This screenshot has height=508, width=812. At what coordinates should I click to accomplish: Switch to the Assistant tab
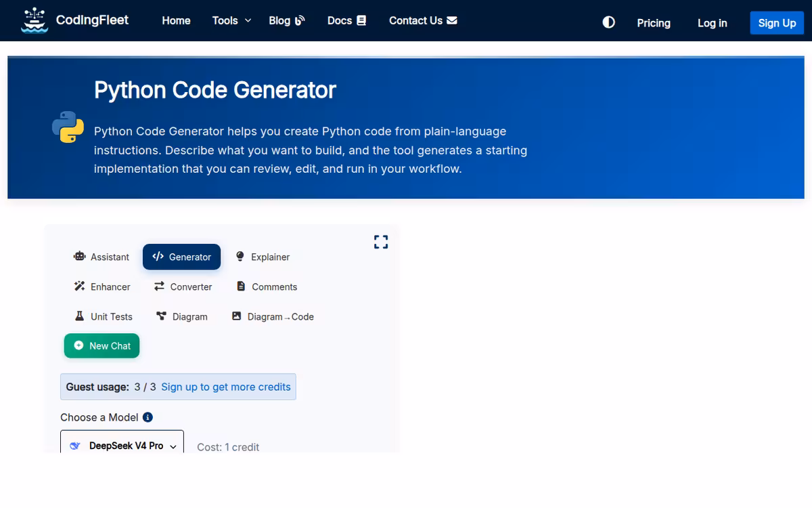[x=101, y=257]
